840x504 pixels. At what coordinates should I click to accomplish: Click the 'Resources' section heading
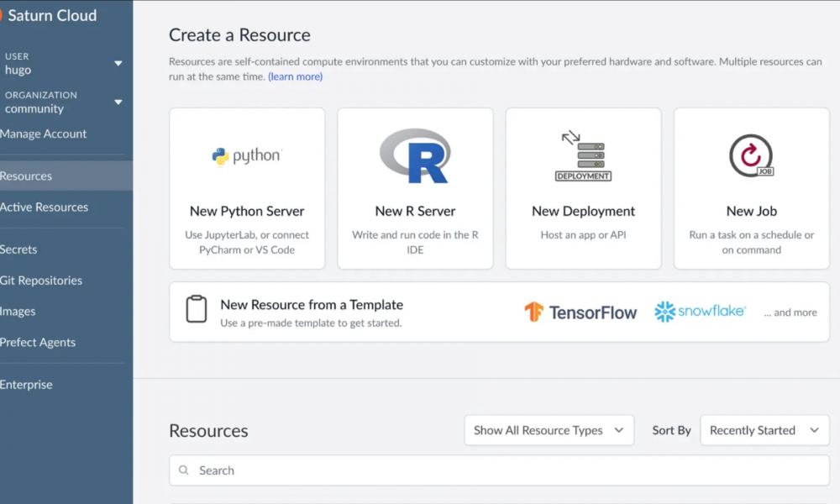pos(208,431)
